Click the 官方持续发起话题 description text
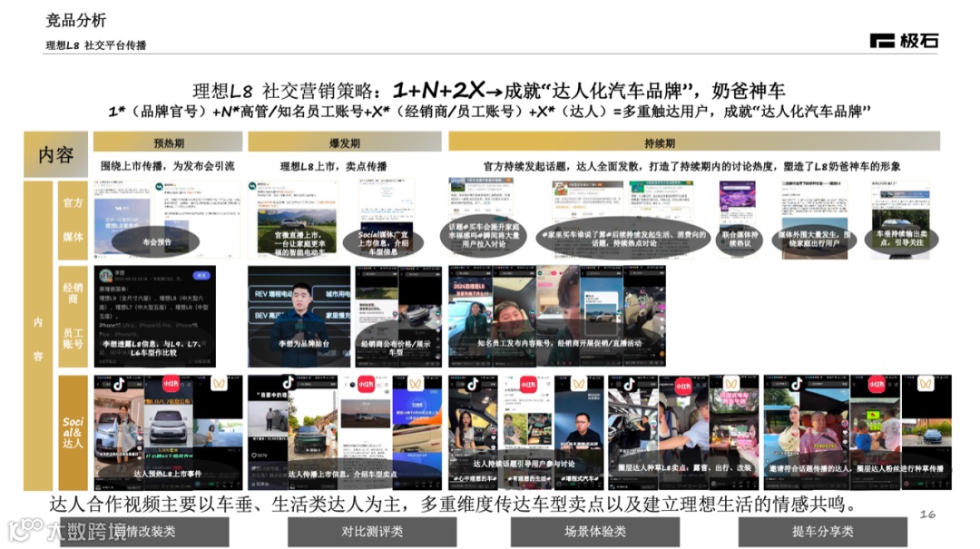The height and width of the screenshot is (549, 980). coord(691,166)
